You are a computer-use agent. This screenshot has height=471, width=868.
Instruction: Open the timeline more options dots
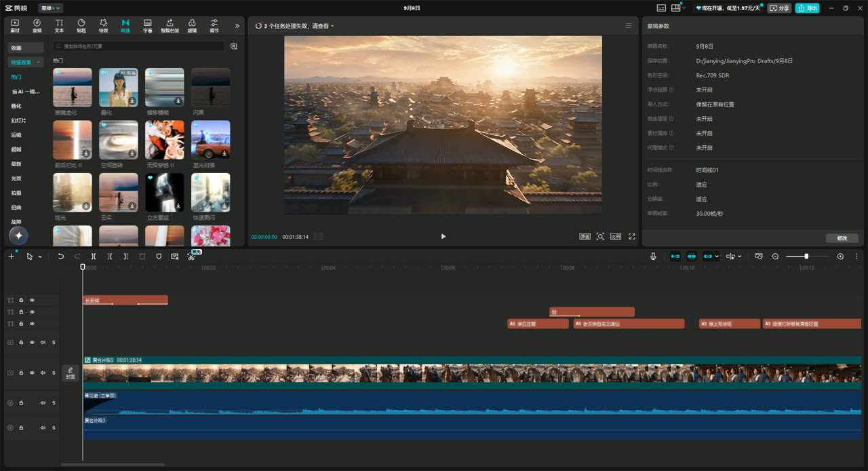857,257
